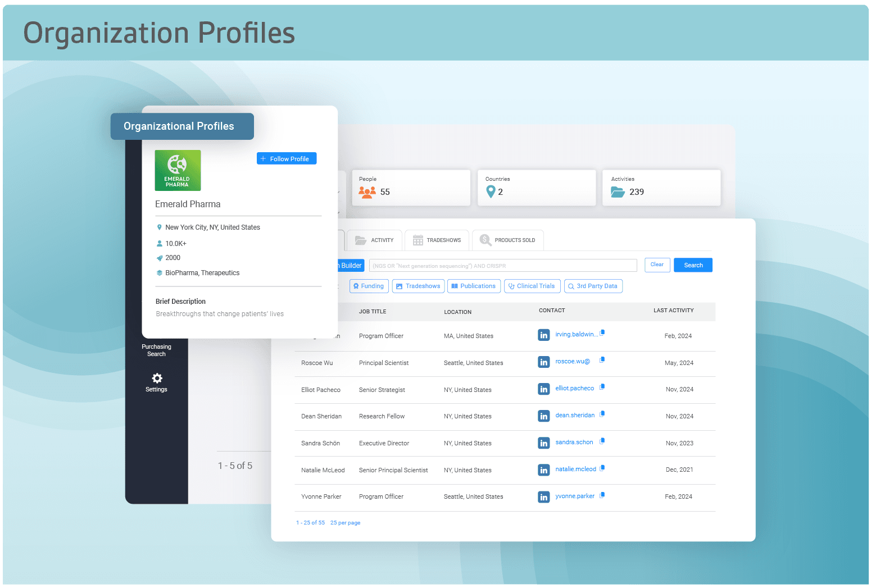Toggle the Clinical Trials filter chip
This screenshot has width=871, height=588.
(x=532, y=286)
